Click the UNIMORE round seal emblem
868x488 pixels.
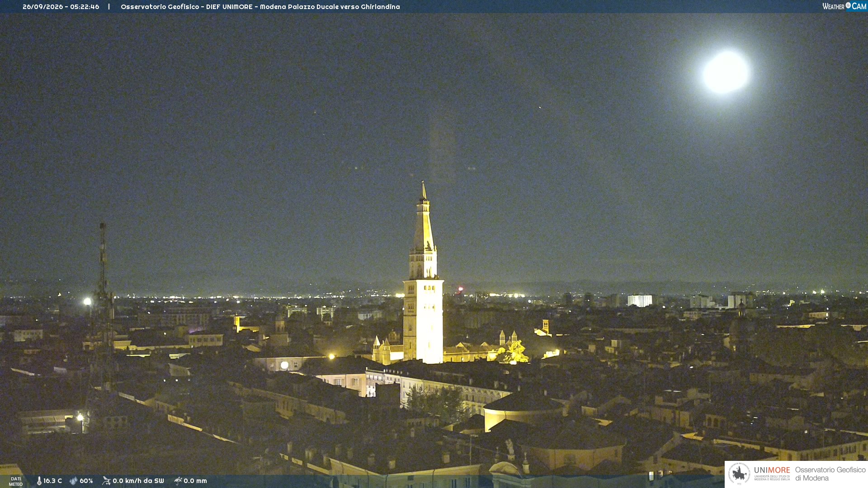tap(739, 474)
